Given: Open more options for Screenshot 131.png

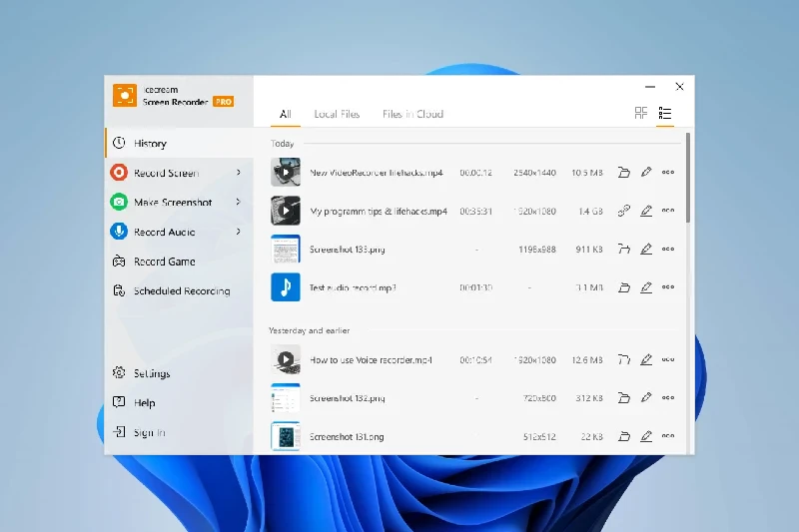Looking at the screenshot, I should click(x=668, y=436).
